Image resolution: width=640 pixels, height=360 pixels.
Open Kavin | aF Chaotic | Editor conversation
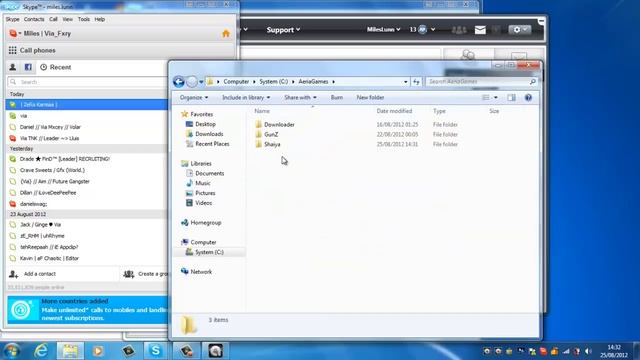87,258
